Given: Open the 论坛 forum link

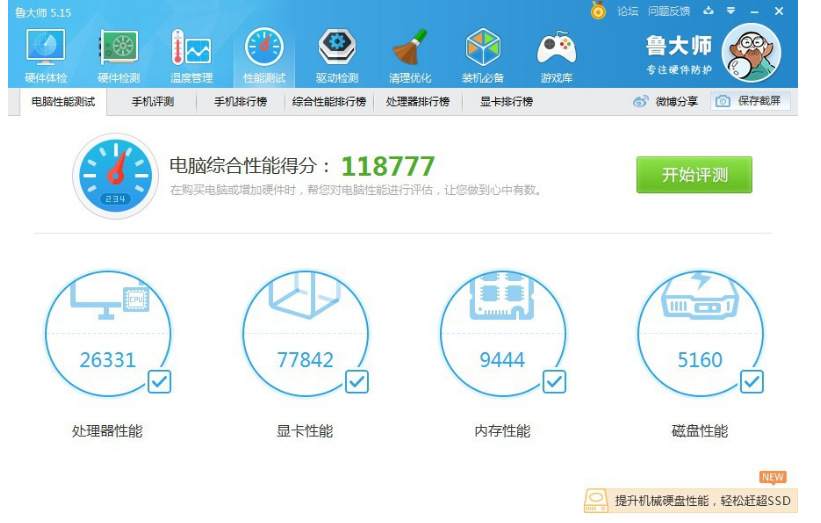Looking at the screenshot, I should coord(627,11).
